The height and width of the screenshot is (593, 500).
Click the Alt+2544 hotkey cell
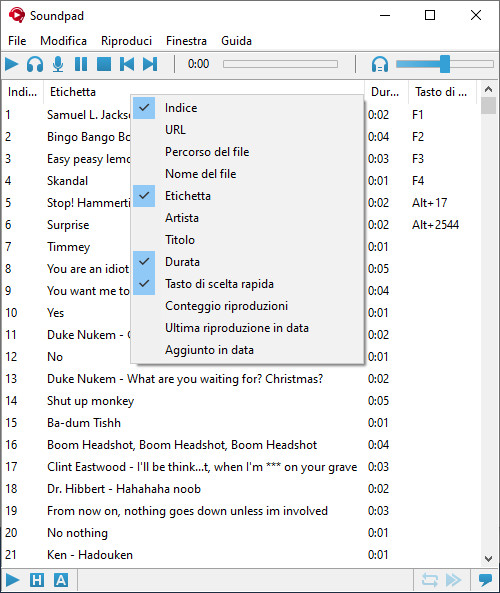[x=435, y=225]
